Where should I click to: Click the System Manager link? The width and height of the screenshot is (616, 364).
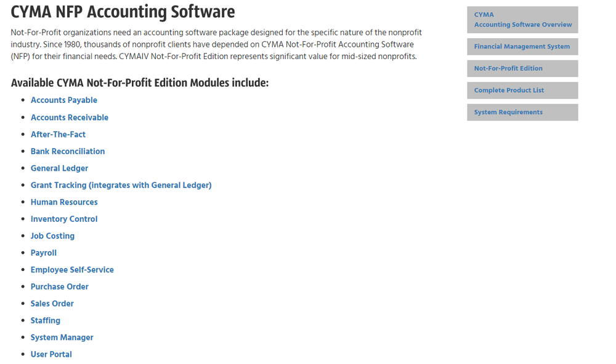[62, 338]
